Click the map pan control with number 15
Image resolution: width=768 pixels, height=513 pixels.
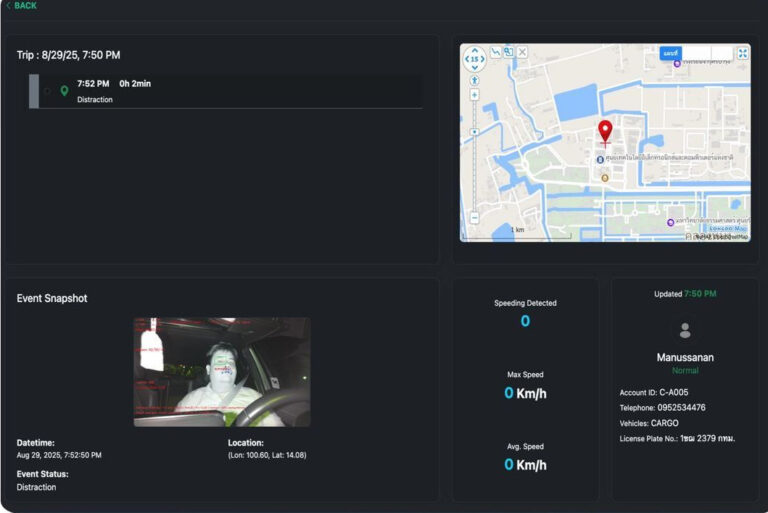point(475,59)
